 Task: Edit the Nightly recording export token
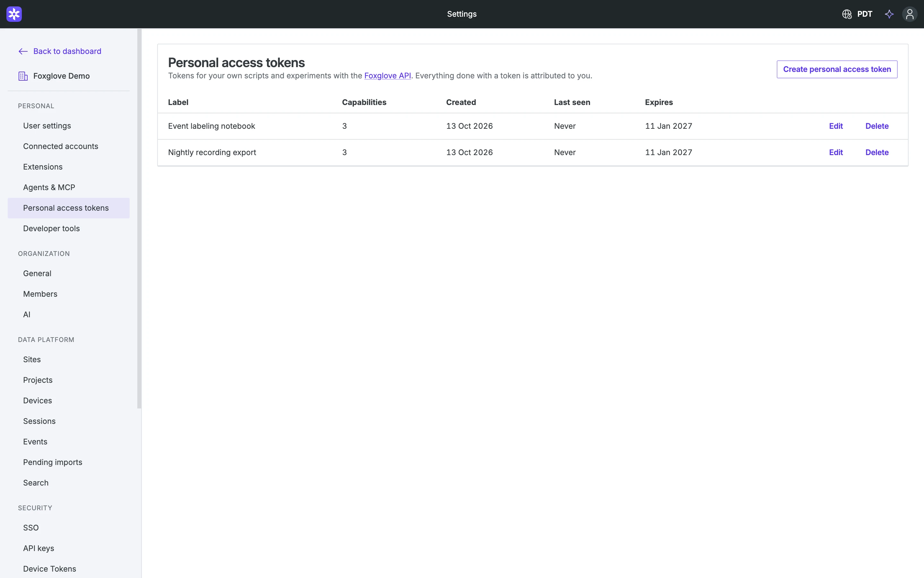point(836,153)
